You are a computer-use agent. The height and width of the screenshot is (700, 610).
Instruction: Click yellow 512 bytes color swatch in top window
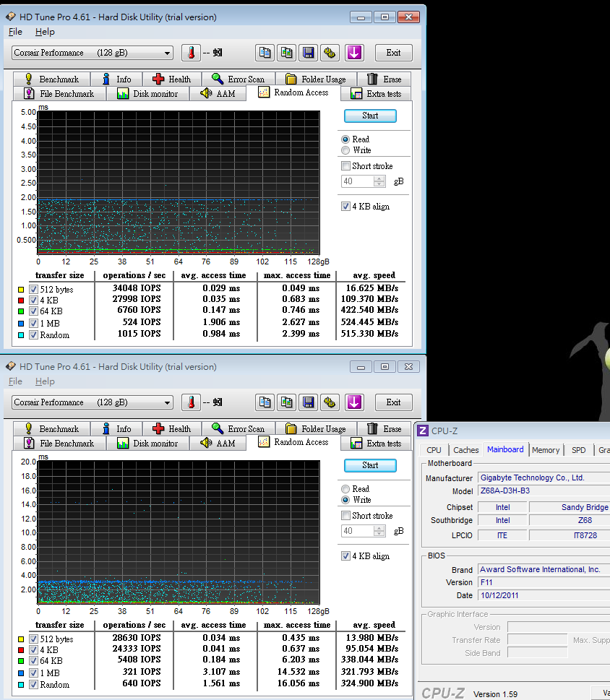pyautogui.click(x=21, y=289)
